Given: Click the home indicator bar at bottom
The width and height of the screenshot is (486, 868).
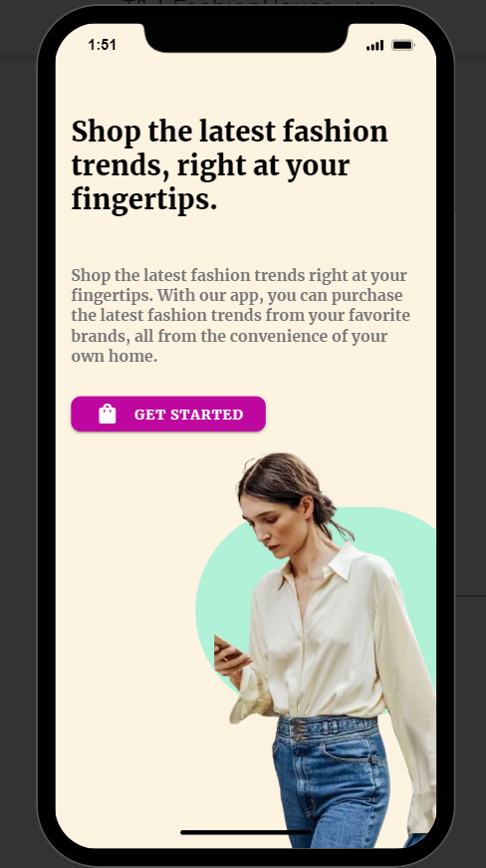Looking at the screenshot, I should tap(245, 832).
